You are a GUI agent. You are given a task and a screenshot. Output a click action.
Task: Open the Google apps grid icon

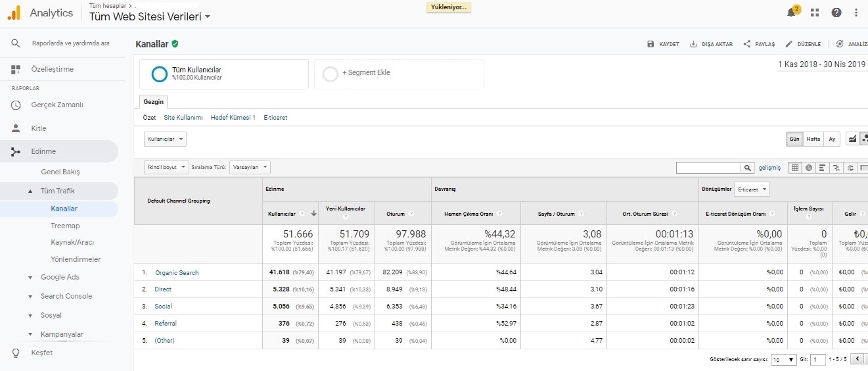(815, 12)
